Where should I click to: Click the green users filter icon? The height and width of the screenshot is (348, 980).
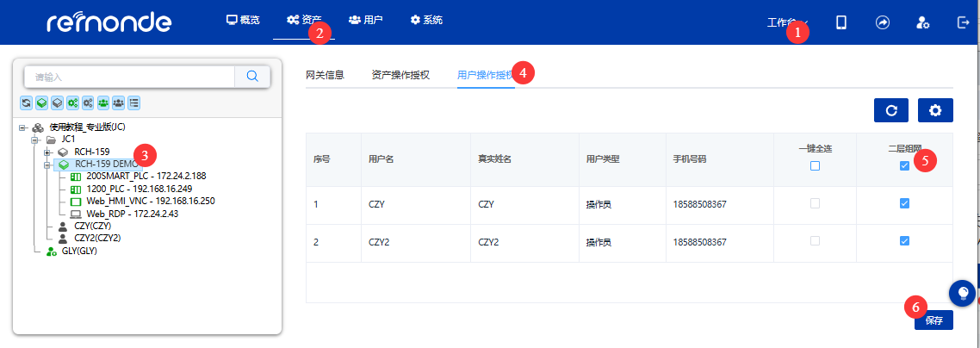103,103
